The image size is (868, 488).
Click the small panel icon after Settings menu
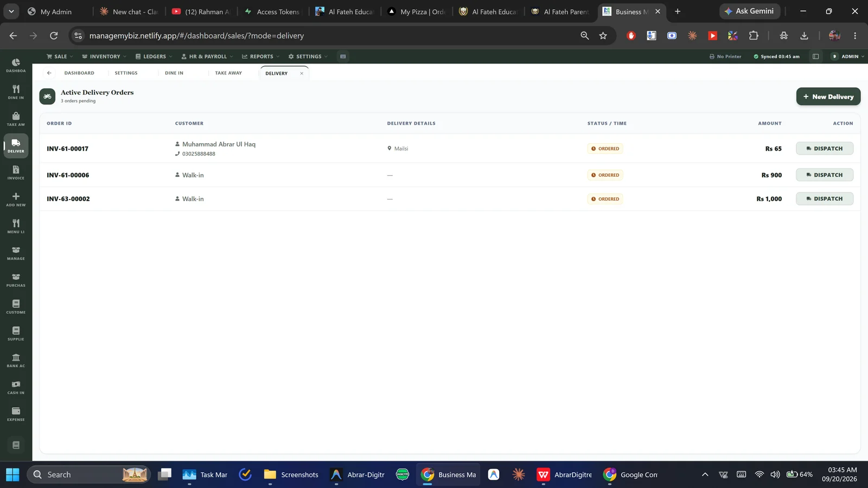pyautogui.click(x=343, y=56)
